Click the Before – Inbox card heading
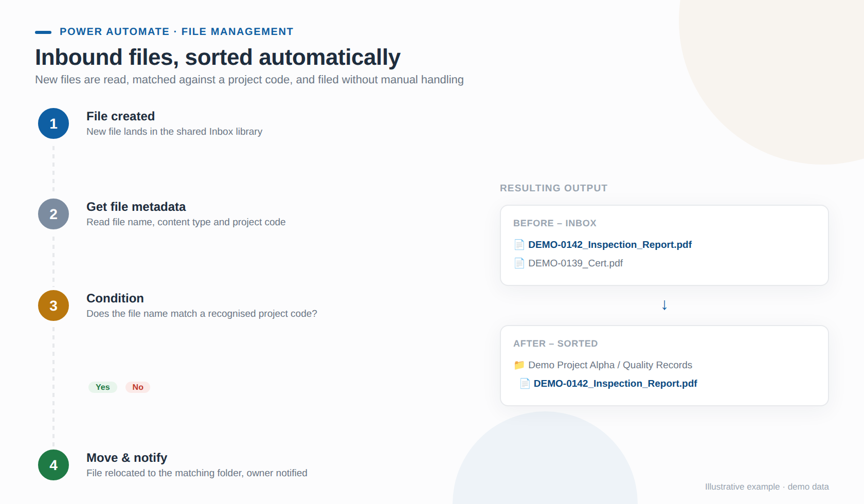The image size is (864, 504). pyautogui.click(x=555, y=223)
